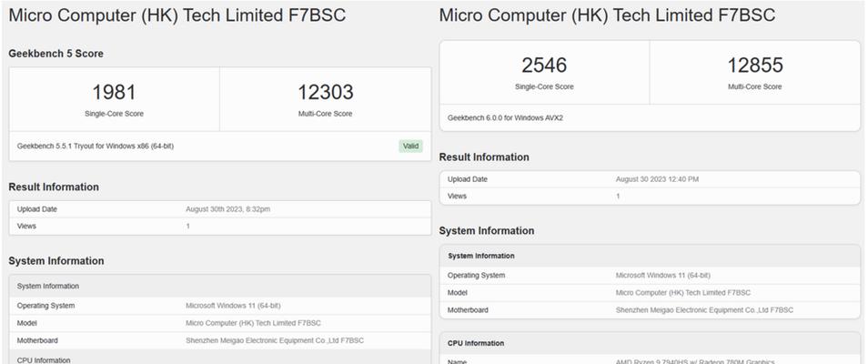Click right Multi-Core Score label
The image size is (868, 364).
pyautogui.click(x=755, y=87)
